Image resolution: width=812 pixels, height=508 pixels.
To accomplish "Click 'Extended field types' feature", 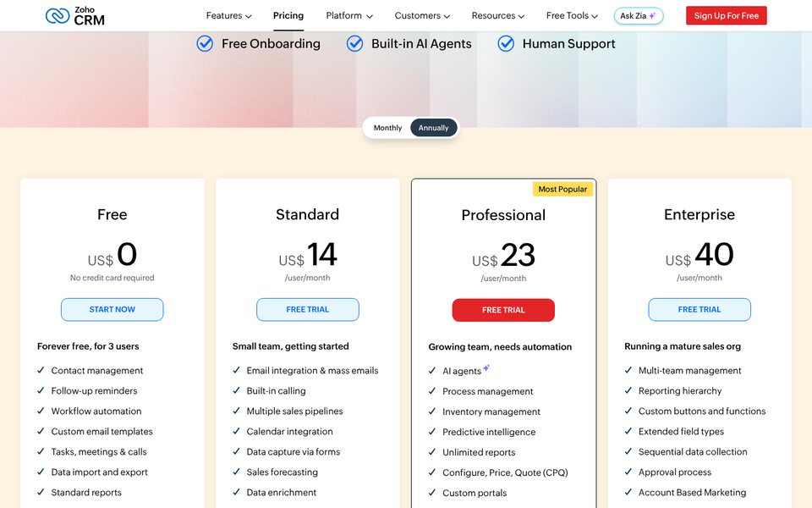I will (681, 431).
